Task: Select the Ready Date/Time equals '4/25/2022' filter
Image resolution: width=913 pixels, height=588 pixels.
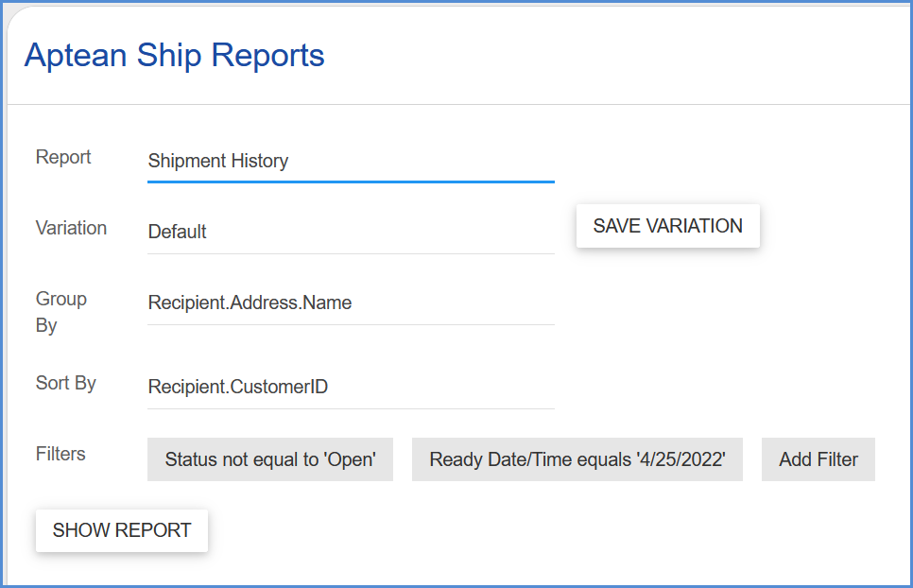Action: tap(577, 459)
